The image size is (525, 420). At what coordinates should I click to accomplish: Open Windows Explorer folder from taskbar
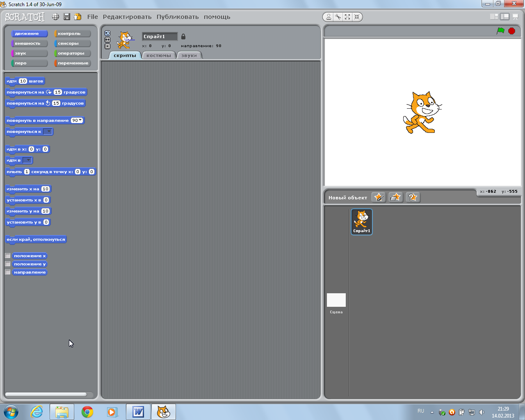click(x=62, y=412)
